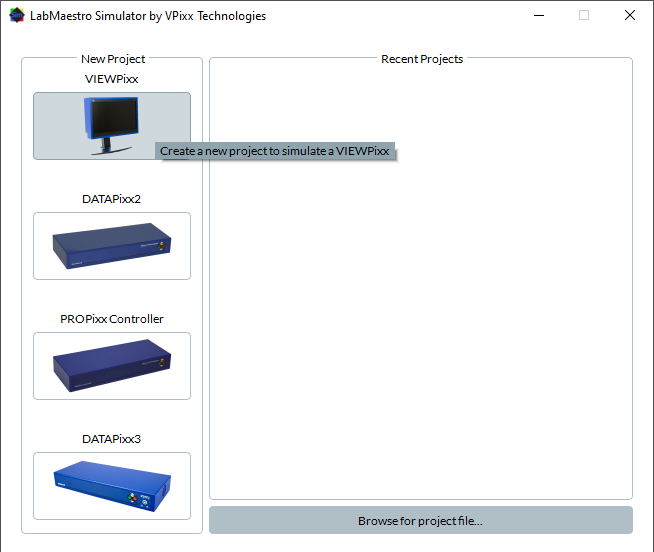The width and height of the screenshot is (654, 552).
Task: Create a new VIEWPixx project via monitor image
Action: tap(111, 125)
